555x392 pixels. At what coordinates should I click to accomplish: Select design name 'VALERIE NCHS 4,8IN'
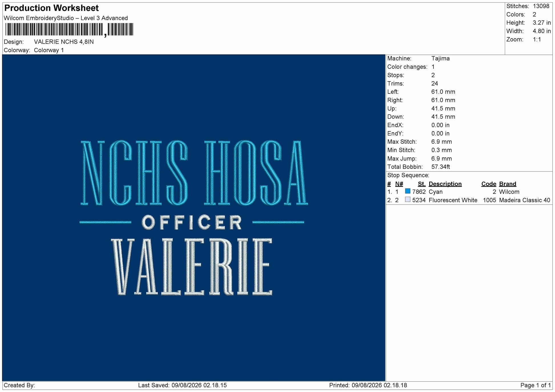[x=64, y=42]
